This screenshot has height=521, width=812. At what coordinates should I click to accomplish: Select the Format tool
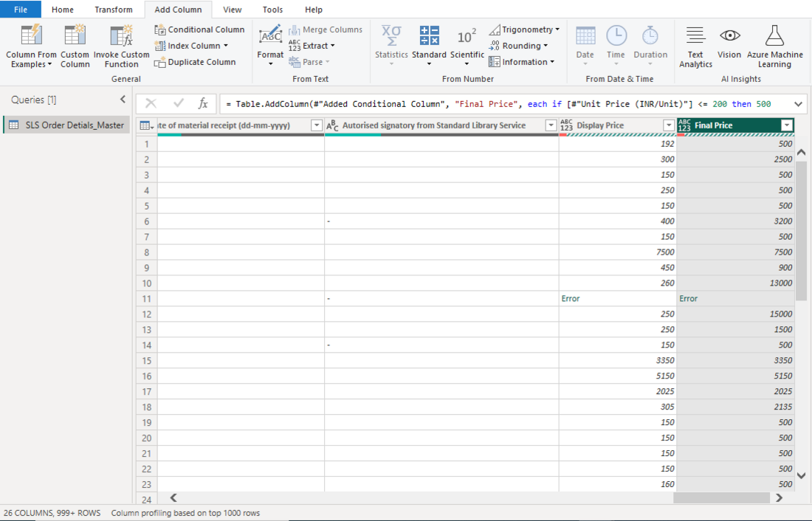pos(270,46)
